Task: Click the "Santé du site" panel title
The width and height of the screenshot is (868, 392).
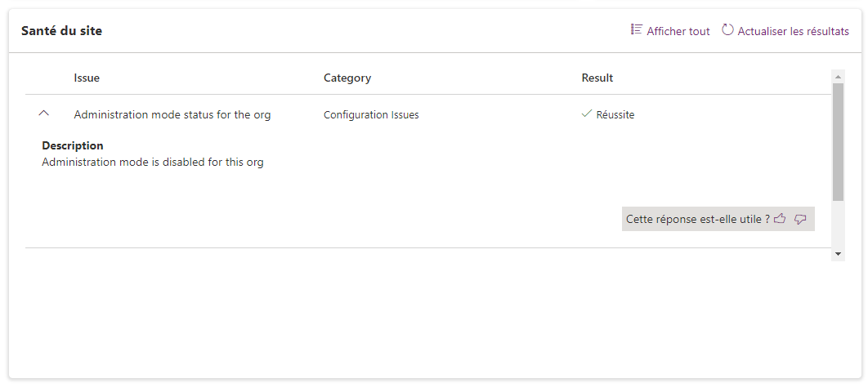Action: tap(61, 31)
